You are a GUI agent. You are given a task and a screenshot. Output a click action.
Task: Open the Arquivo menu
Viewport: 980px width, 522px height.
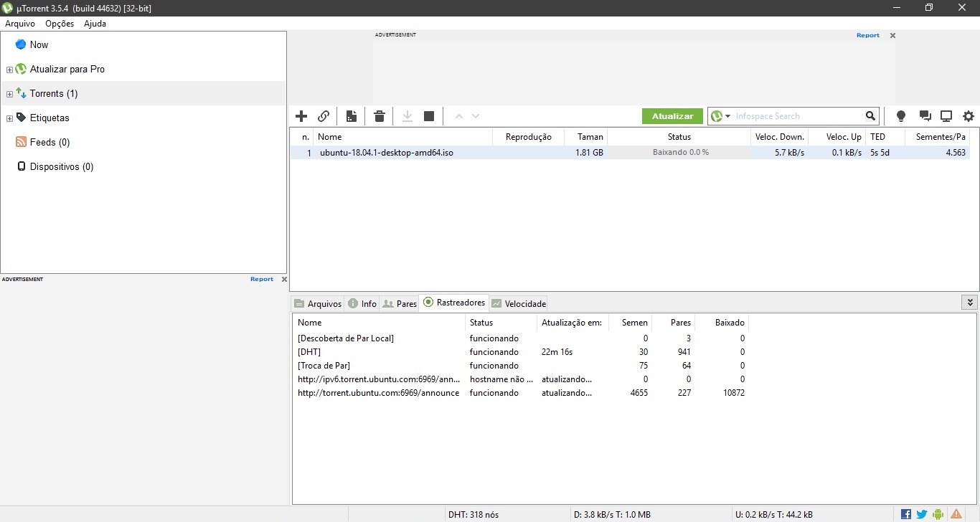20,23
